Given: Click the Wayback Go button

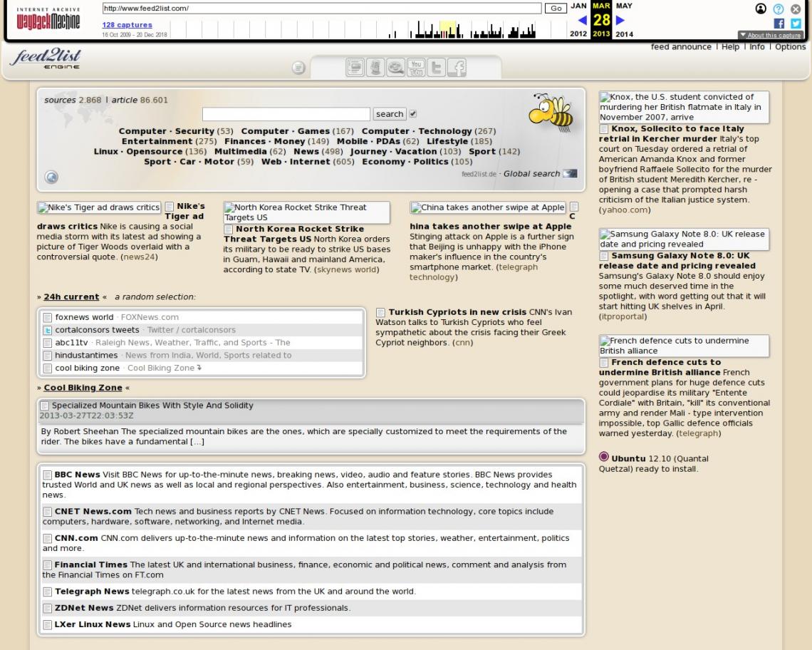Looking at the screenshot, I should 556,9.
